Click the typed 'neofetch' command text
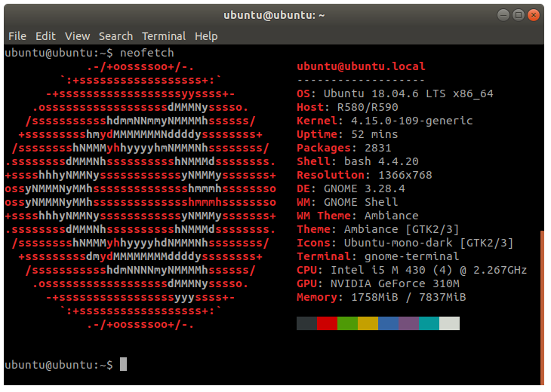The width and height of the screenshot is (551, 392). (x=147, y=53)
